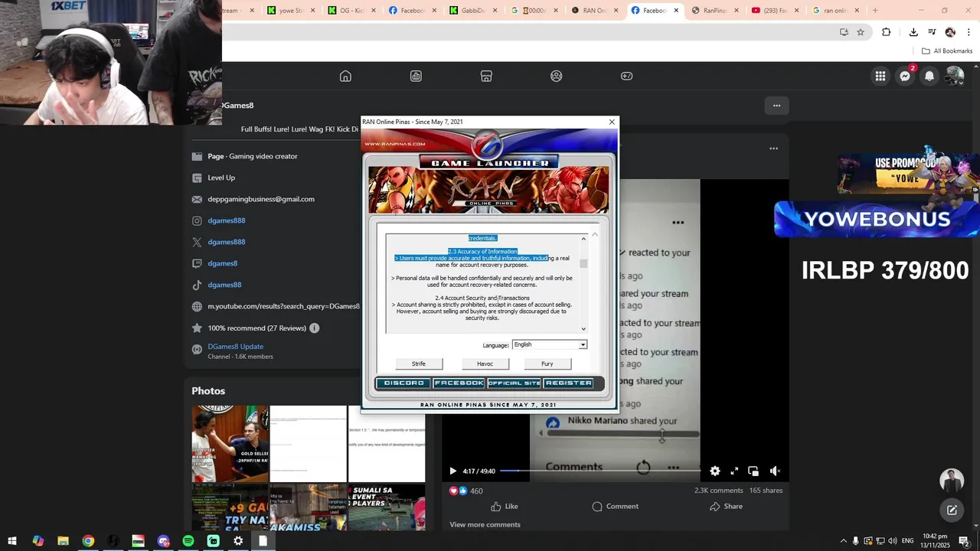Open the Windows Start menu
The width and height of the screenshot is (980, 551).
pos(12,541)
